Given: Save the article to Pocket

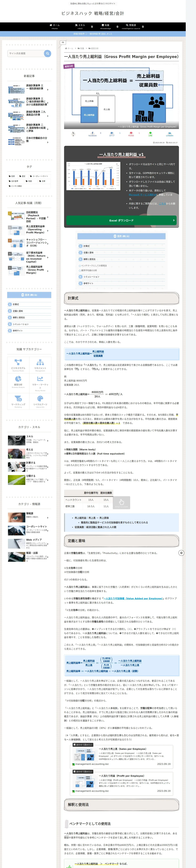Looking at the screenshot, I should click(x=131, y=134).
